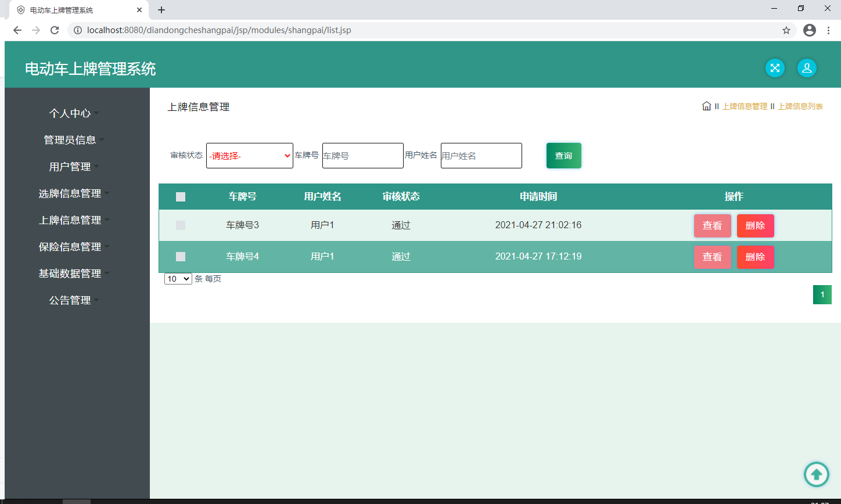This screenshot has width=841, height=504.
Task: Click the browser forward arrow
Action: [36, 30]
